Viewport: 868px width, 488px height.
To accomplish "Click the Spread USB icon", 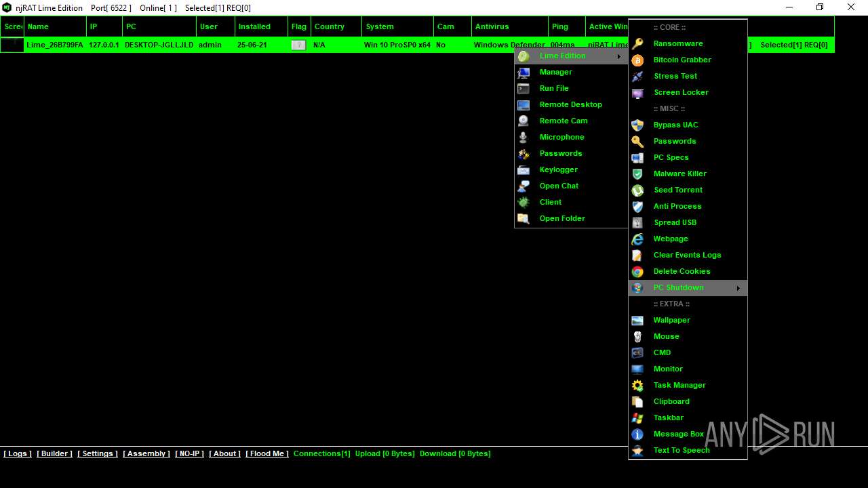I will [637, 222].
